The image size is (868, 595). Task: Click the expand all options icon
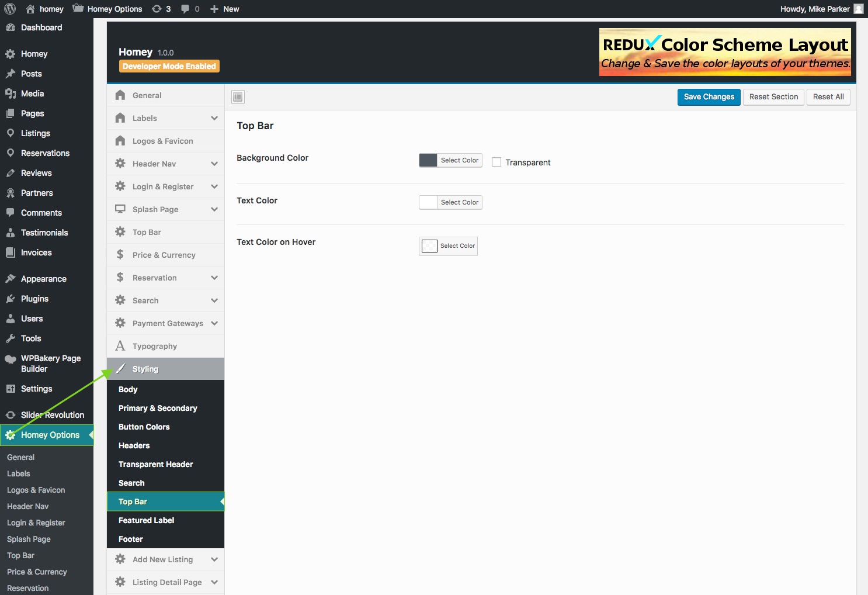238,97
